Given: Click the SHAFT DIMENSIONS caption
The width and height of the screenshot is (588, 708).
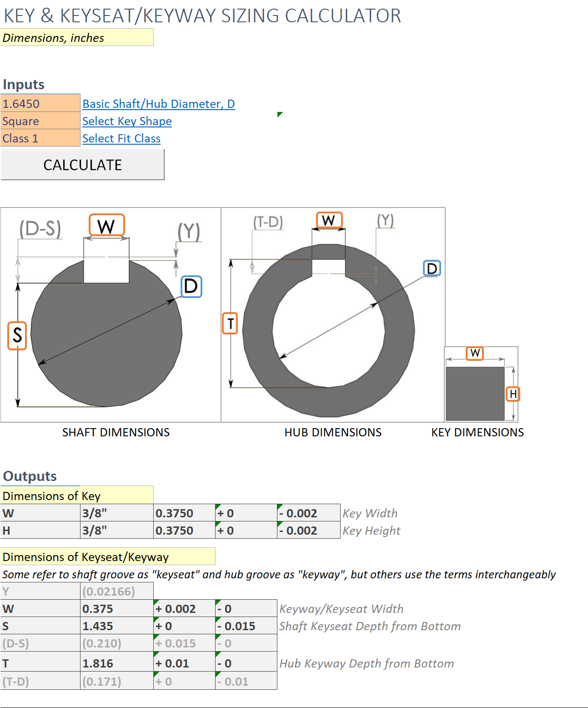Looking at the screenshot, I should [116, 432].
